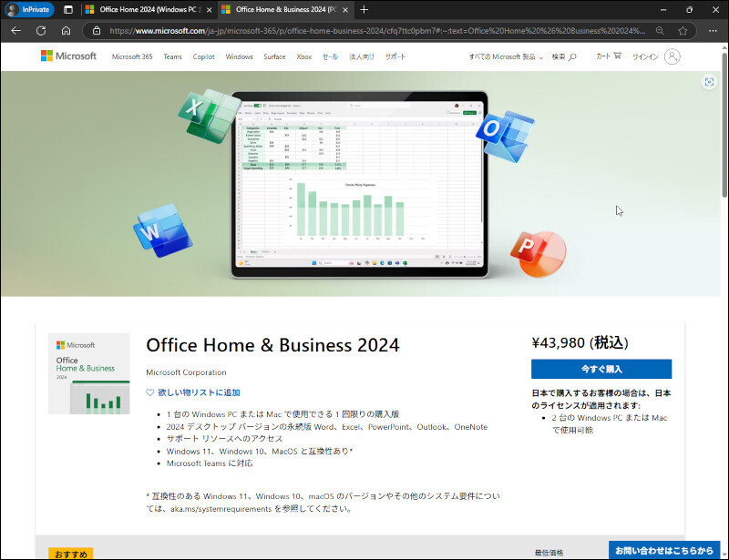The height and width of the screenshot is (560, 729).
Task: Click the サポート リソースへのアクセス bullet
Action: [224, 439]
